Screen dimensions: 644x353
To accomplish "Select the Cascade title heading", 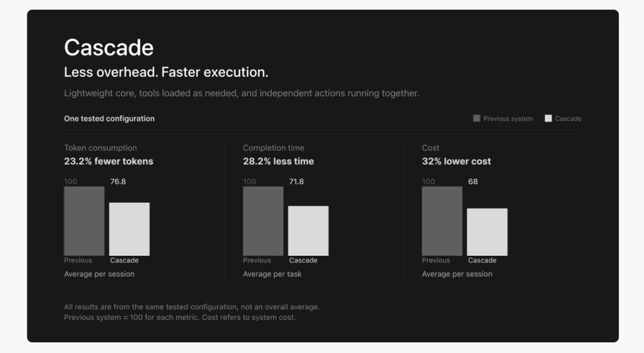I will 109,48.
